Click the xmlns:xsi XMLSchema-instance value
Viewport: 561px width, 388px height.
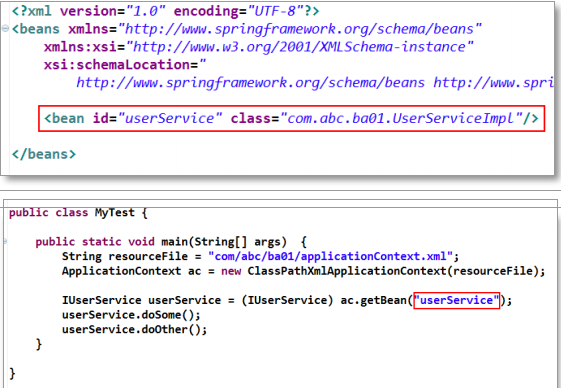click(300, 47)
